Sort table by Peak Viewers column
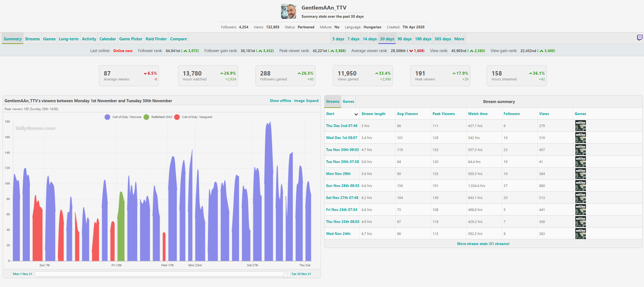 click(x=443, y=114)
